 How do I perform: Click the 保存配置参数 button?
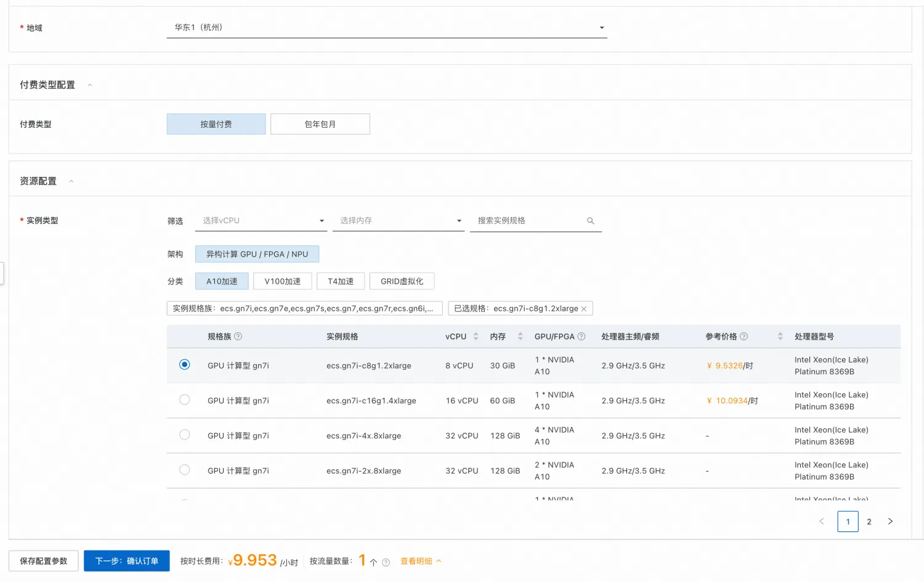[43, 560]
